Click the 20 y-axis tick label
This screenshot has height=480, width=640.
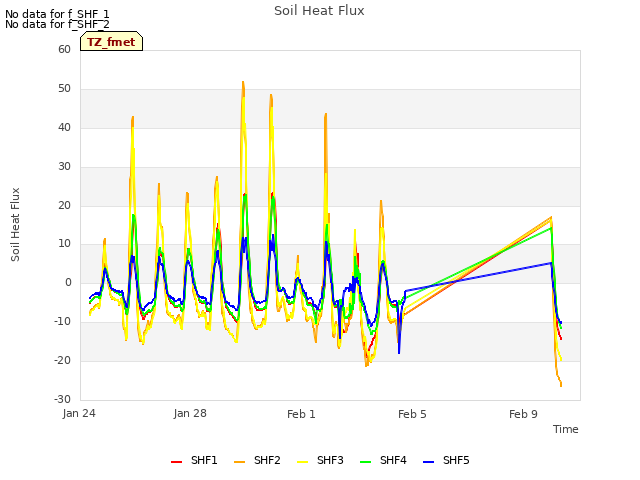click(x=64, y=205)
